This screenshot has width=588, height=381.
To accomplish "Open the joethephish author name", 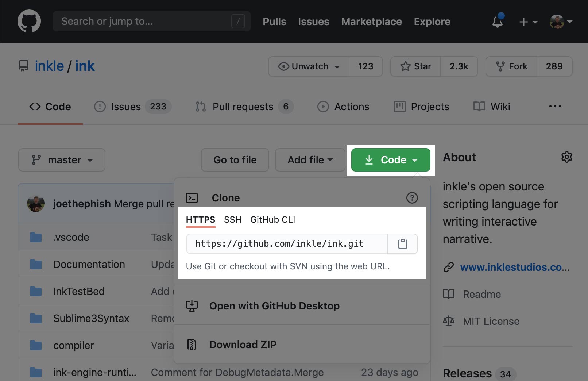I will (x=82, y=204).
